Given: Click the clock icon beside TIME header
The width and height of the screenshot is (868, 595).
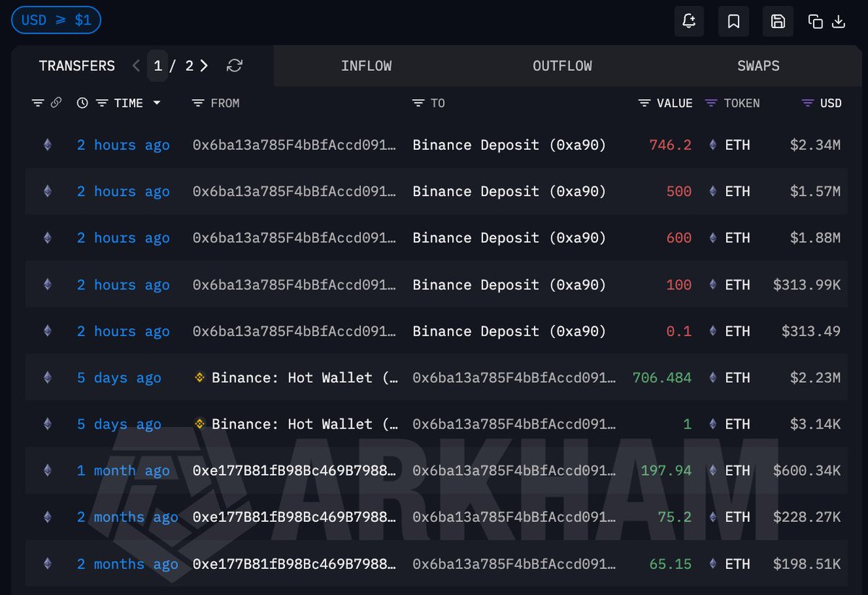Looking at the screenshot, I should point(82,104).
